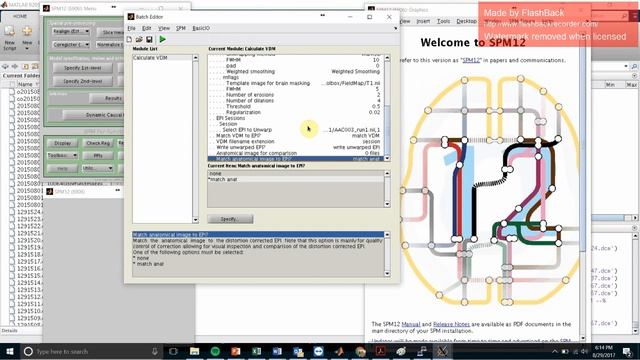640x360 pixels.
Task: Select the Number of erosions row
Action: pos(295,95)
